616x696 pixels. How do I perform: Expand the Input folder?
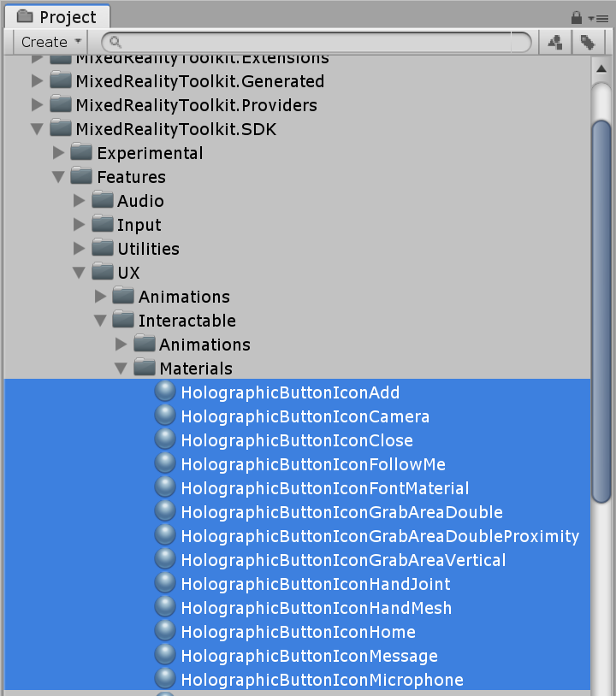79,225
